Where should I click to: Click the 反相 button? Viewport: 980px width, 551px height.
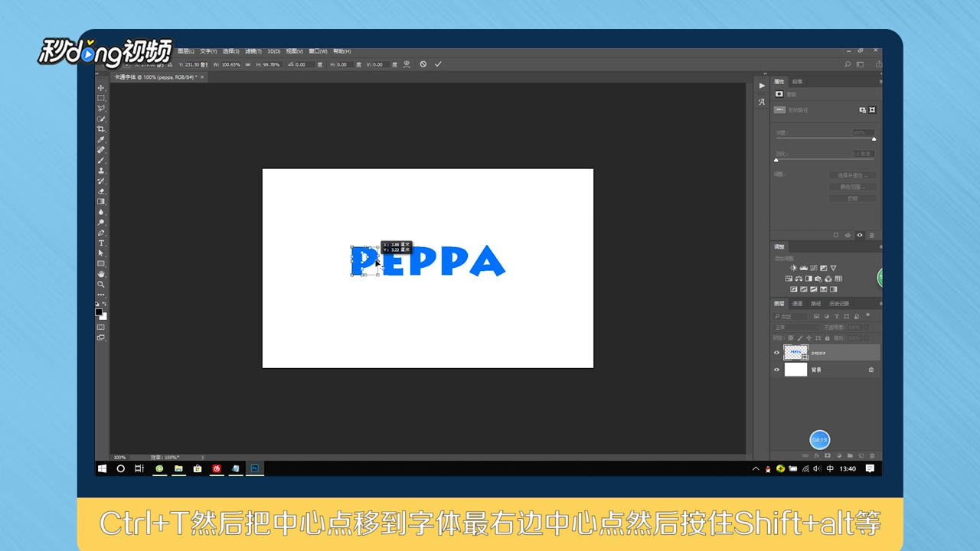852,198
